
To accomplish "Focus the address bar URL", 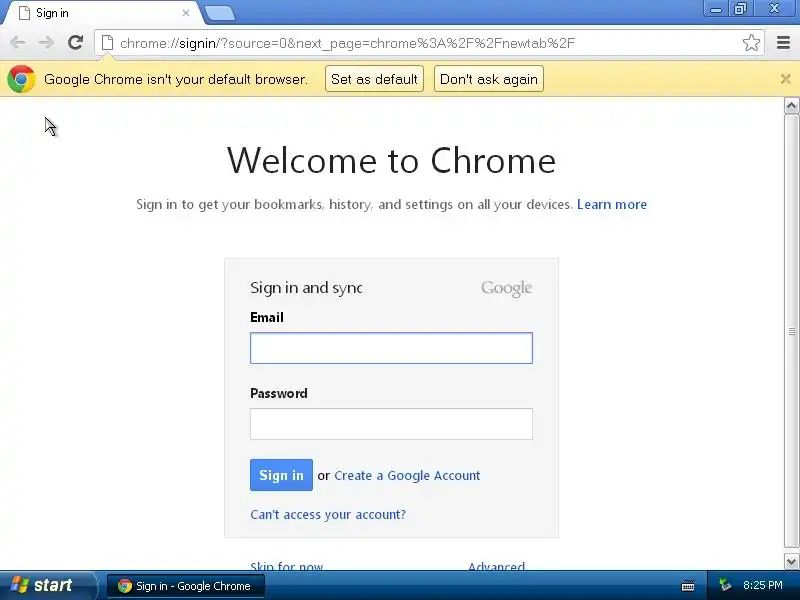I will 347,43.
